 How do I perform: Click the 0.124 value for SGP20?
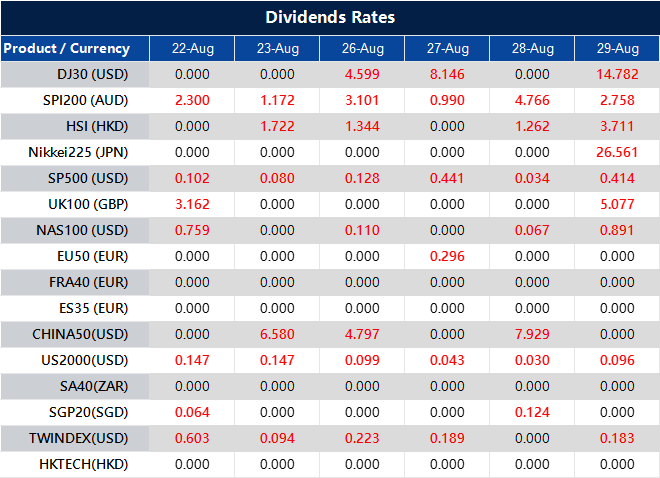(531, 412)
